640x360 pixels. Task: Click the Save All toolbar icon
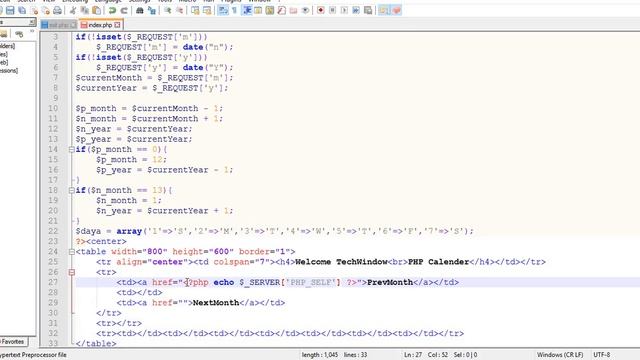pos(22,10)
